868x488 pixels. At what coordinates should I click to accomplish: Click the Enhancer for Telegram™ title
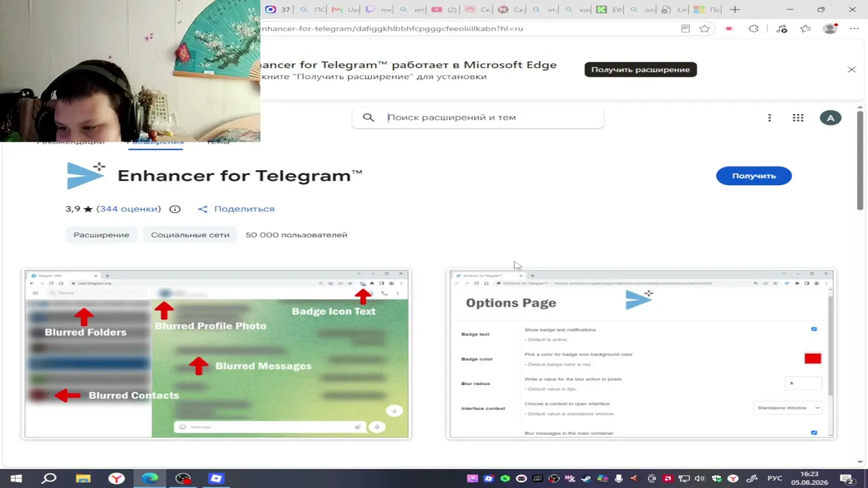(240, 176)
